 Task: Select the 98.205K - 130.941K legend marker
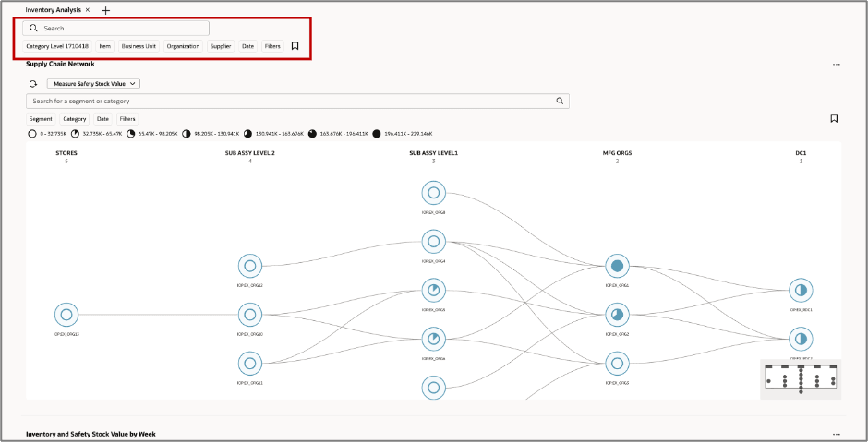pos(187,134)
